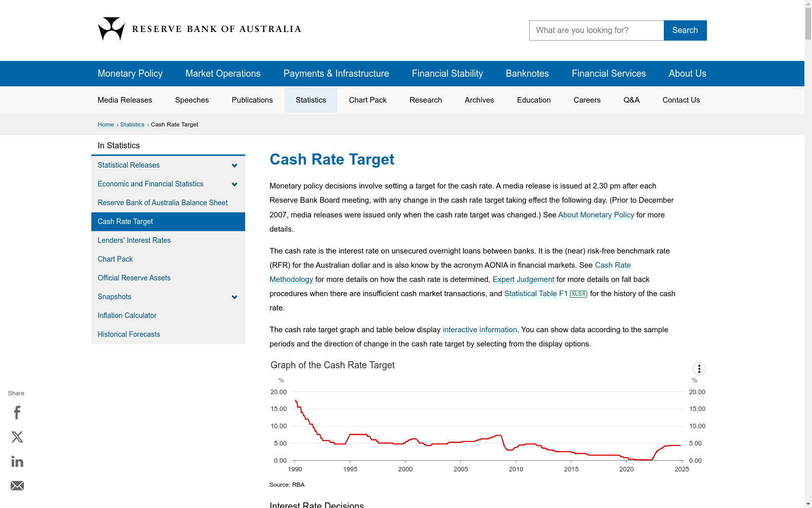Click the 'In Statistics' sidebar heading

pyautogui.click(x=119, y=146)
